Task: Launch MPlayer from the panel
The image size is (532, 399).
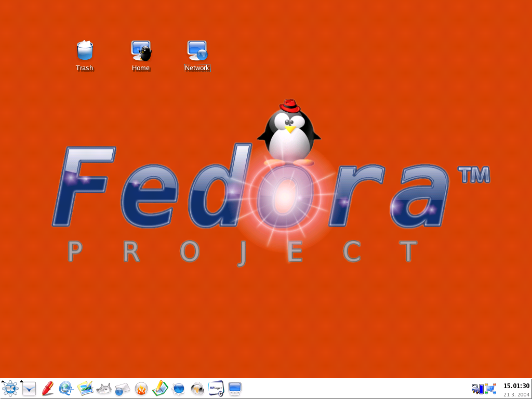Action: click(216, 389)
